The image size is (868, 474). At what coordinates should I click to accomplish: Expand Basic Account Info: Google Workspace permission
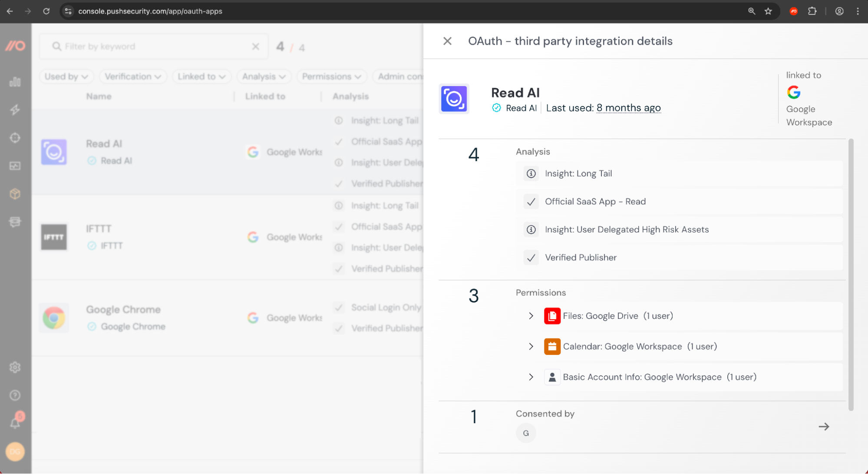531,377
